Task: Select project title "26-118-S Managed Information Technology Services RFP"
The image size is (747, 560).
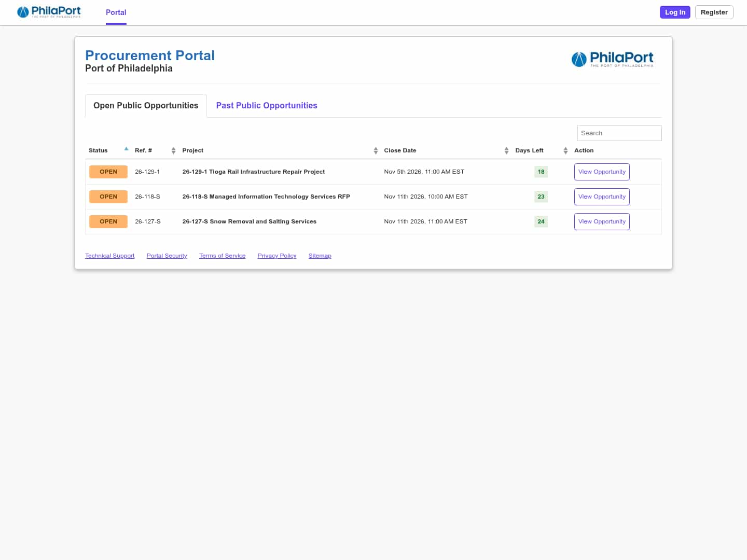Action: coord(266,197)
